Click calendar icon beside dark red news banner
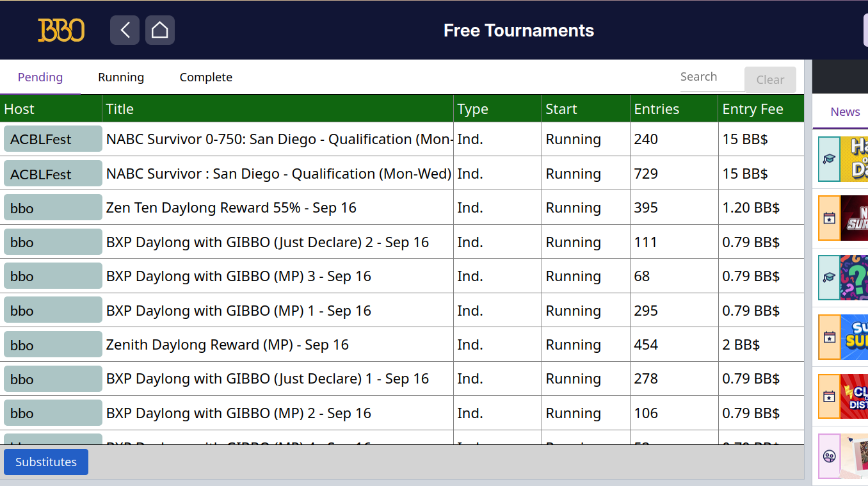 click(x=829, y=218)
